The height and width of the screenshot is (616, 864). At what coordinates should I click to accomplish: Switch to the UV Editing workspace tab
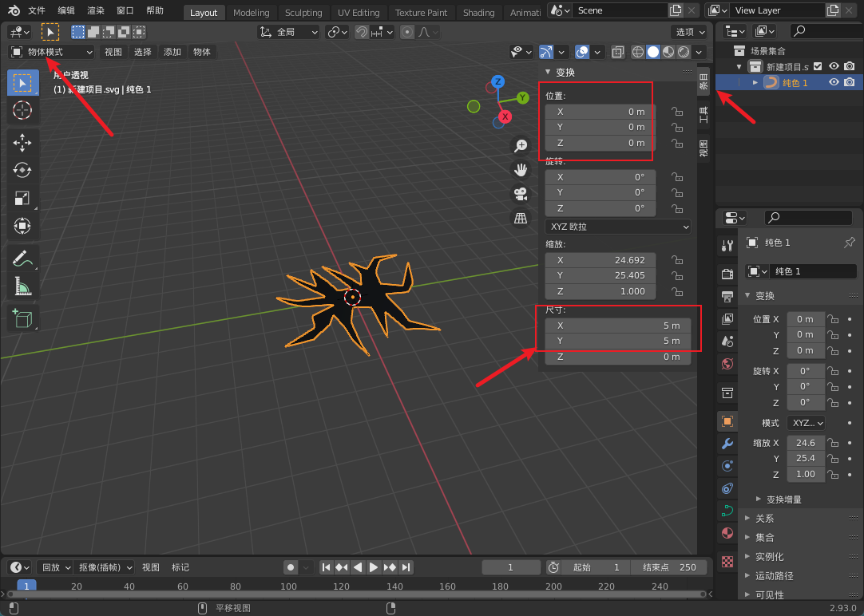(x=359, y=13)
